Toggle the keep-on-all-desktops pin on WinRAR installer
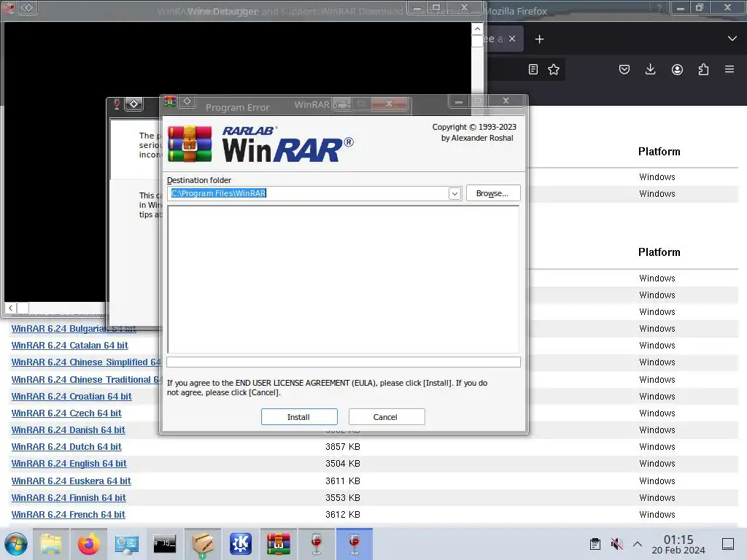The image size is (747, 560). (x=187, y=101)
